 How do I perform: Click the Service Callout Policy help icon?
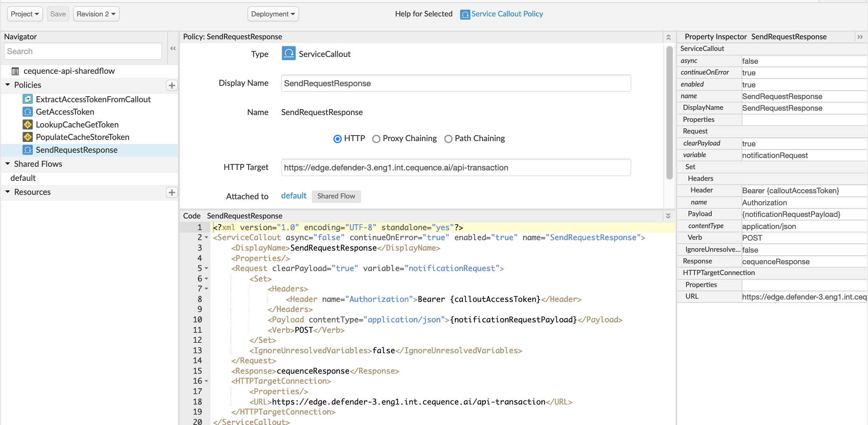465,14
